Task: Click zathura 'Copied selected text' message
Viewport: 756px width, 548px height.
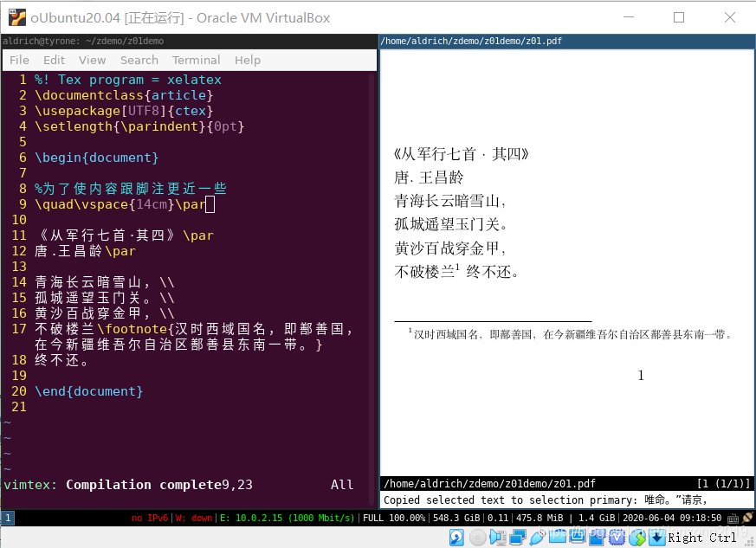Action: pyautogui.click(x=545, y=500)
